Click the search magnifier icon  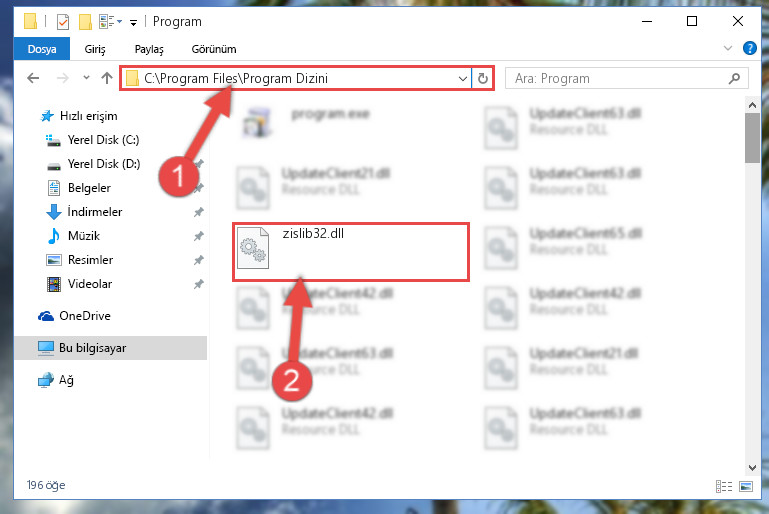[x=734, y=78]
